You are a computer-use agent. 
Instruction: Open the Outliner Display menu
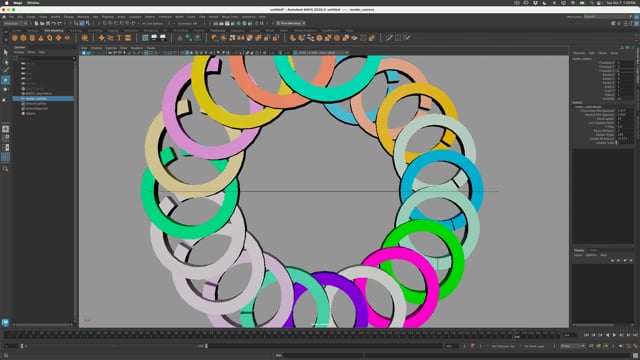[x=19, y=52]
